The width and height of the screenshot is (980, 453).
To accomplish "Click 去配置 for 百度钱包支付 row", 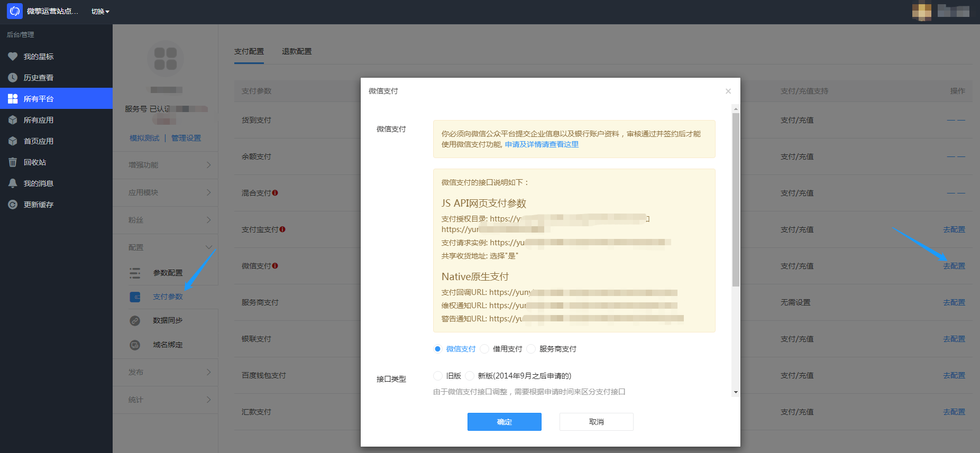I will point(954,375).
